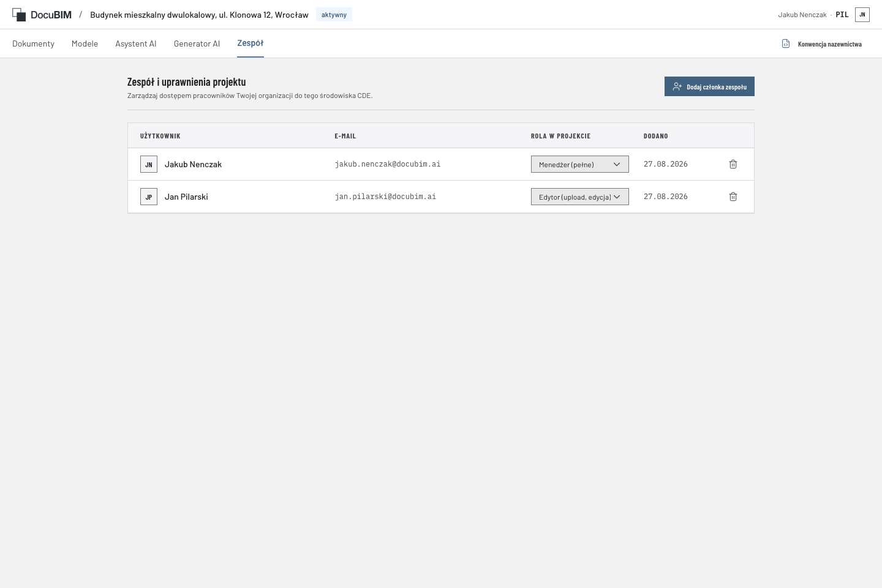Click the Jakub Nenczak user name in header

point(802,15)
